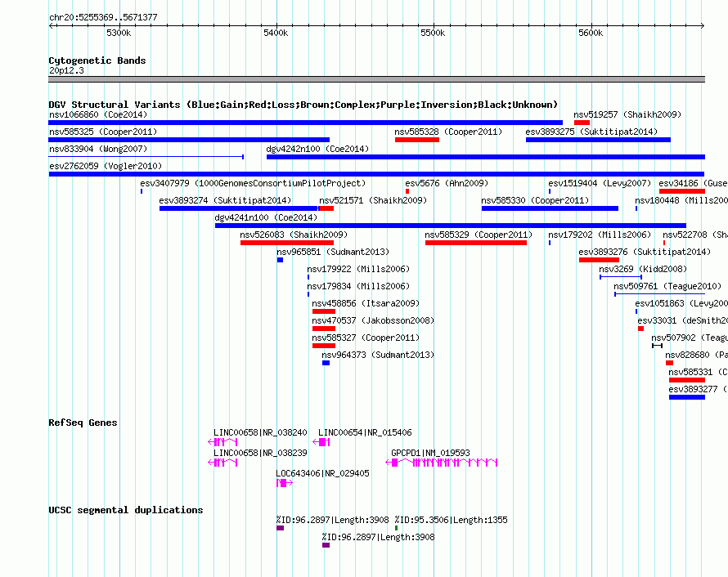The width and height of the screenshot is (728, 577).
Task: Click the RefSeq Genes track title
Action: coord(83,423)
